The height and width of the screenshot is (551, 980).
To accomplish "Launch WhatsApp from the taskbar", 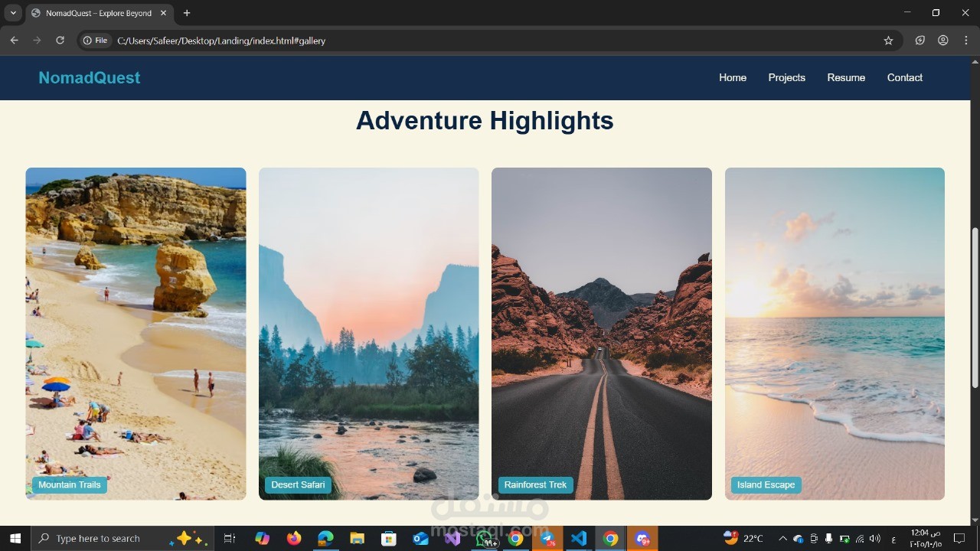I will [485, 538].
